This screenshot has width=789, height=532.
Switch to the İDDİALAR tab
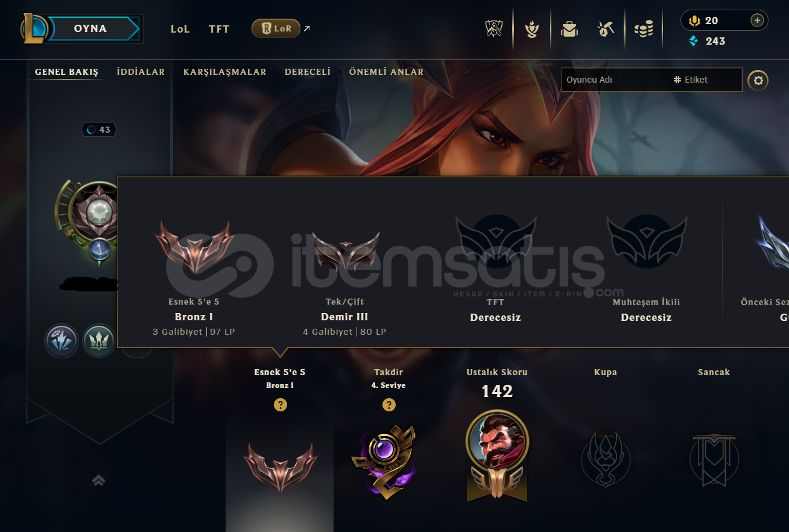141,72
